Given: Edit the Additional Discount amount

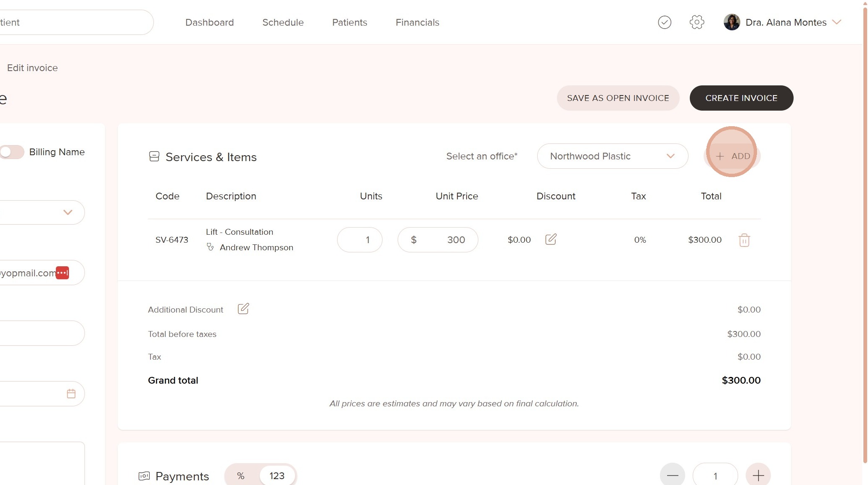Looking at the screenshot, I should pyautogui.click(x=243, y=309).
